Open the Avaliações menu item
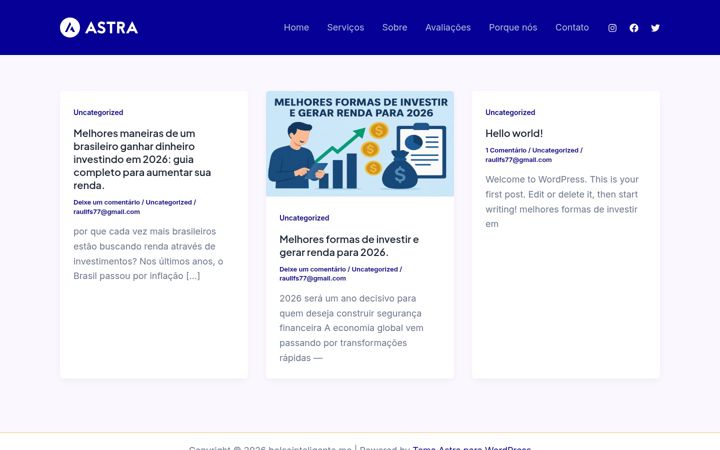The height and width of the screenshot is (450, 720). coord(448,28)
